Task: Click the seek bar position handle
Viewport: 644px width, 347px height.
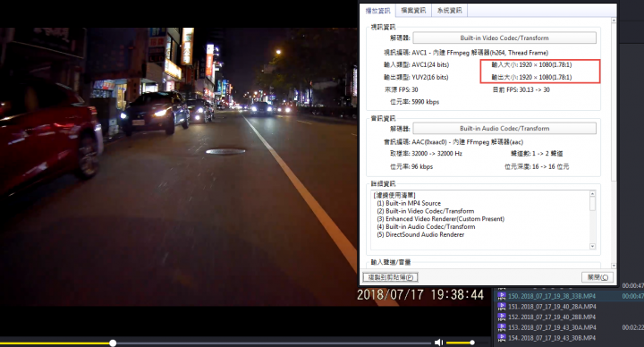Action: point(113,343)
